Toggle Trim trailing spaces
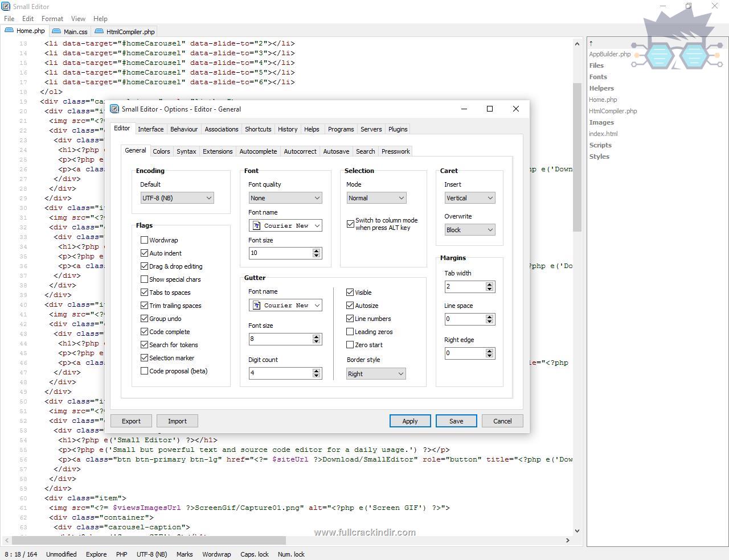This screenshot has width=729, height=560. [x=144, y=306]
